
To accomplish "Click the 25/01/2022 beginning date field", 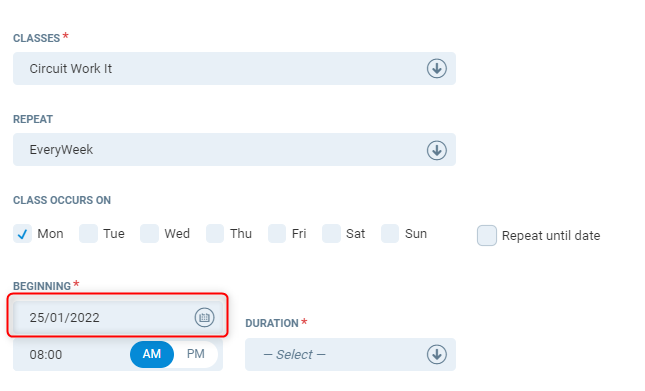I will pos(118,317).
